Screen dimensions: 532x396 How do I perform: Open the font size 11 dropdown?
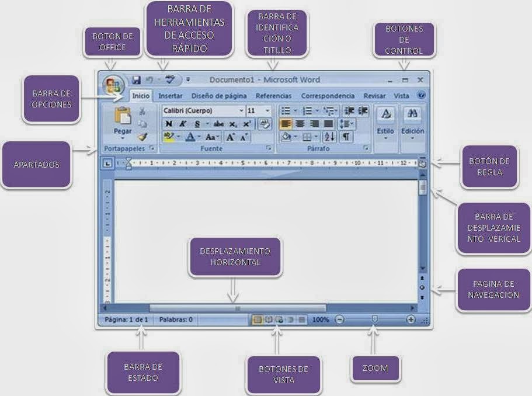[x=267, y=110]
